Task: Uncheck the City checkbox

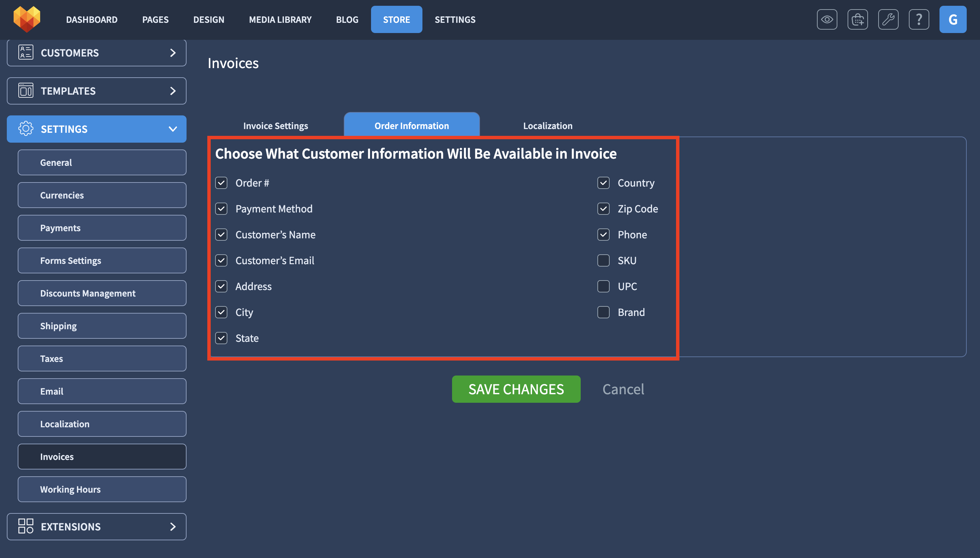Action: [222, 312]
